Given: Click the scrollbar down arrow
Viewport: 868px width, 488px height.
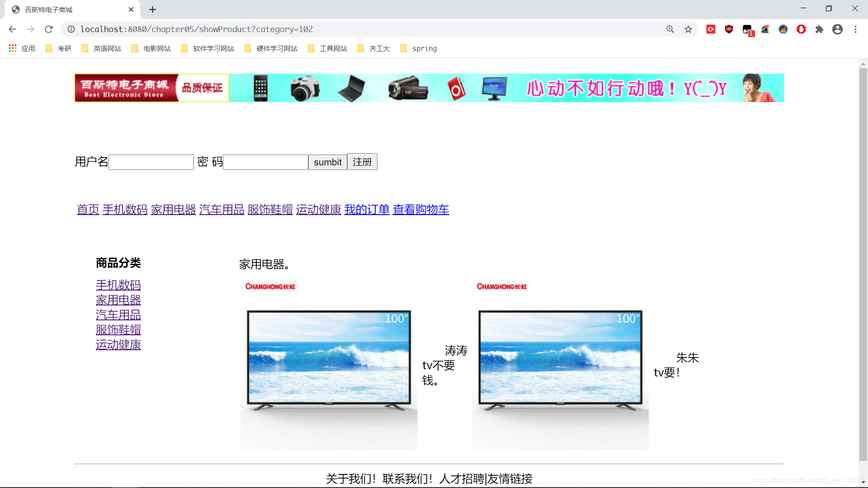Looking at the screenshot, I should 863,483.
